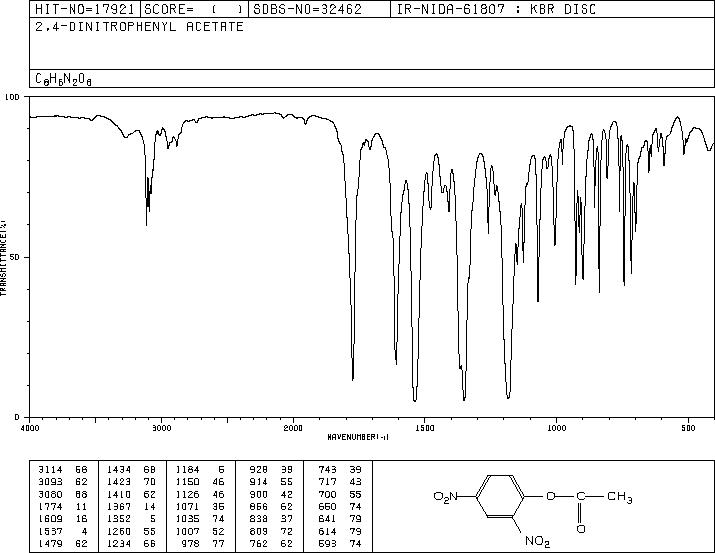This screenshot has height=553, width=715.
Task: Click the NO2 group below the ring
Action: pos(538,541)
